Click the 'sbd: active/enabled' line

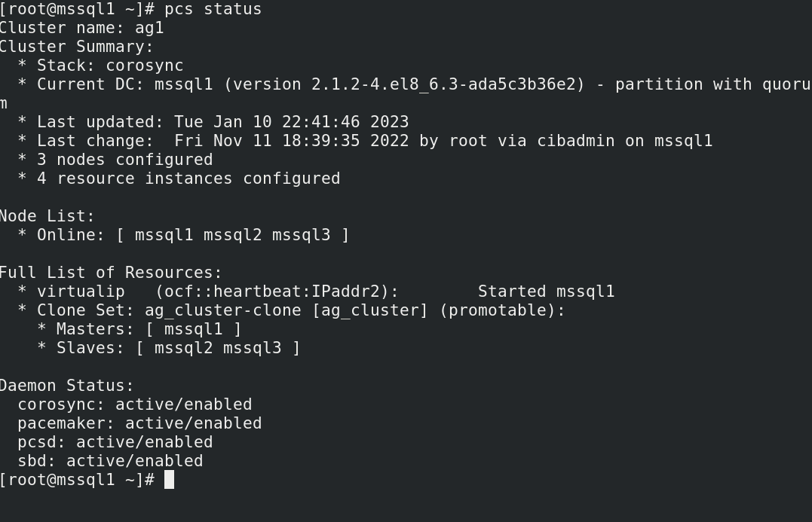(x=110, y=461)
